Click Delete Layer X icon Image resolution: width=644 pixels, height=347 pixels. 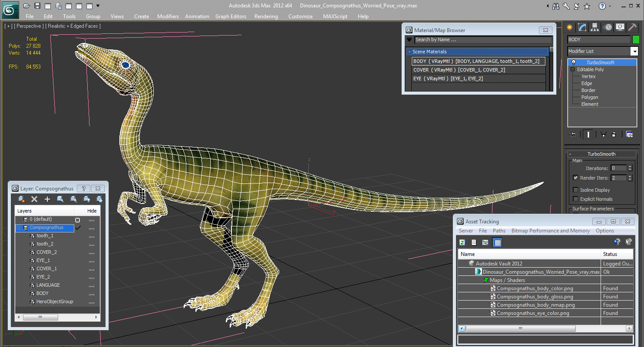tap(34, 199)
